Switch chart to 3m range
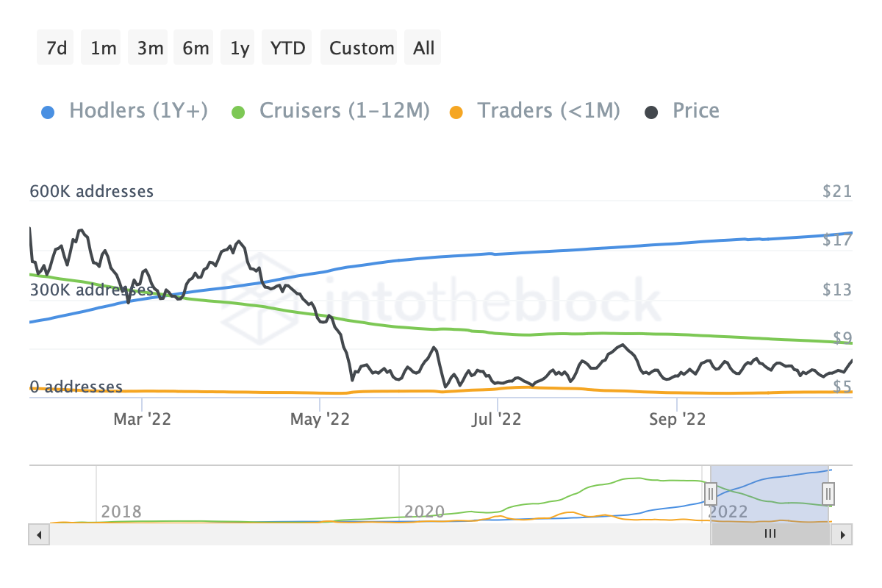 point(150,48)
